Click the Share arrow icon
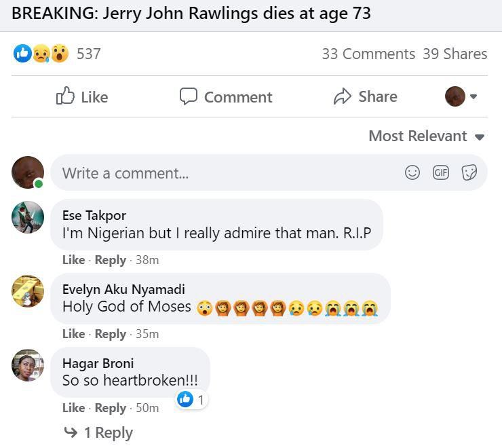The height and width of the screenshot is (448, 502). click(x=343, y=96)
